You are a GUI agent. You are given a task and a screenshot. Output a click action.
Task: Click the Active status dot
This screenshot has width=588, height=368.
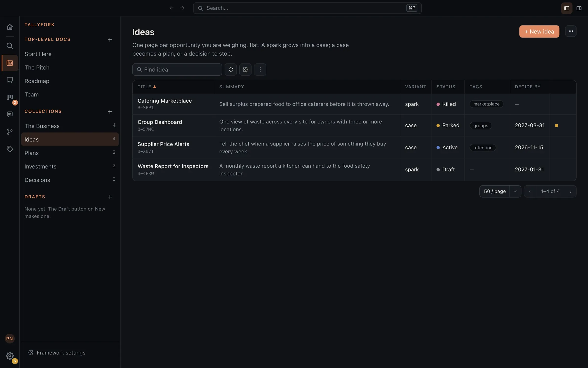438,148
